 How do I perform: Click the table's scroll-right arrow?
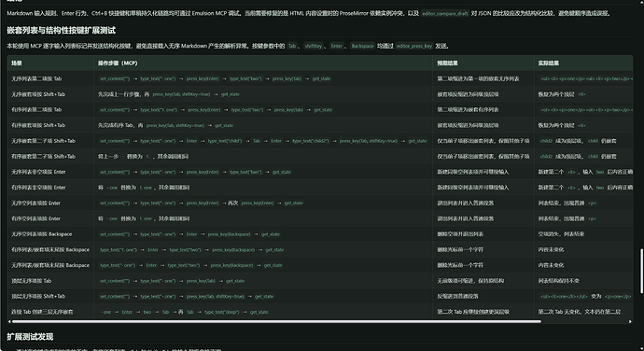pos(630,321)
